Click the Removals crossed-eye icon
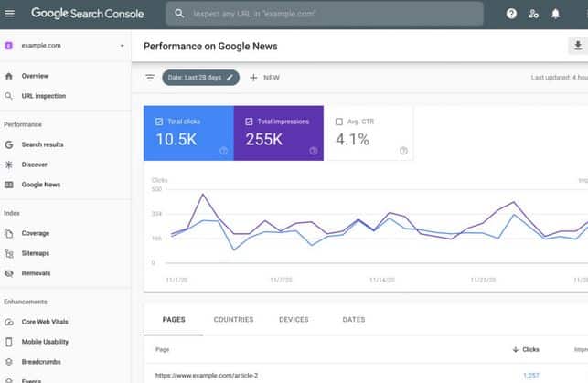The height and width of the screenshot is (383, 588). pyautogui.click(x=9, y=273)
